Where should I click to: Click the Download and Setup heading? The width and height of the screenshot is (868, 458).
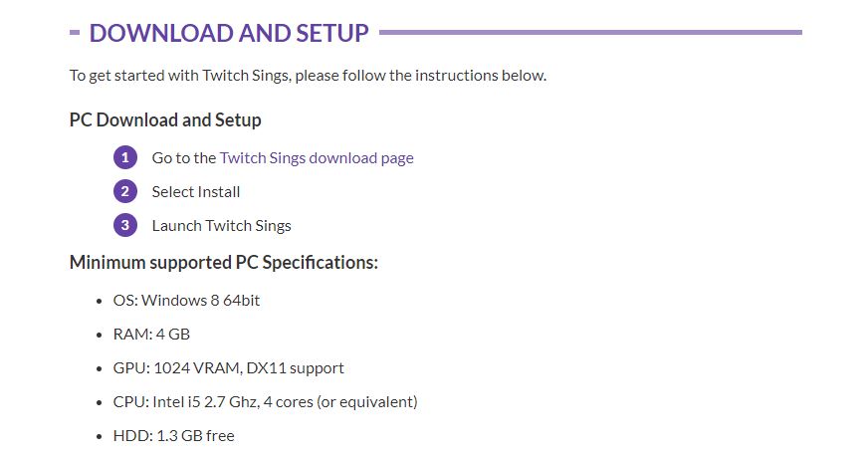pos(229,33)
